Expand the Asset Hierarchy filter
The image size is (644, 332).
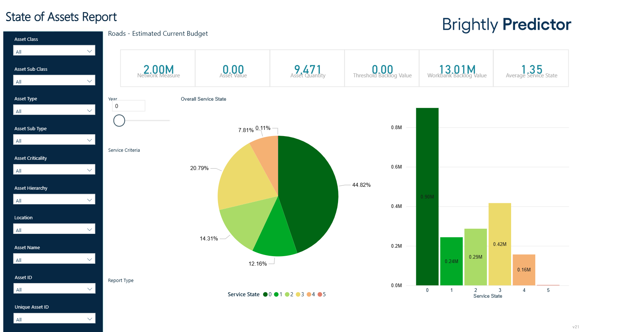pyautogui.click(x=54, y=200)
